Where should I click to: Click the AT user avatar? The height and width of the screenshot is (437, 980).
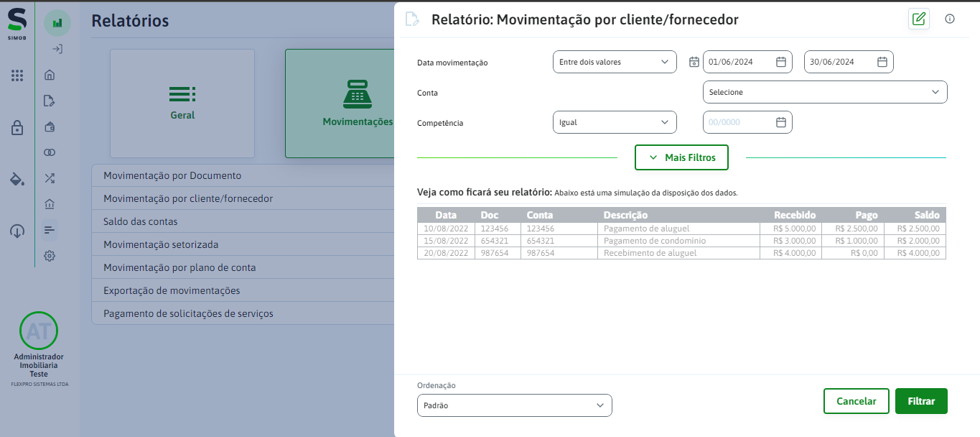[39, 331]
